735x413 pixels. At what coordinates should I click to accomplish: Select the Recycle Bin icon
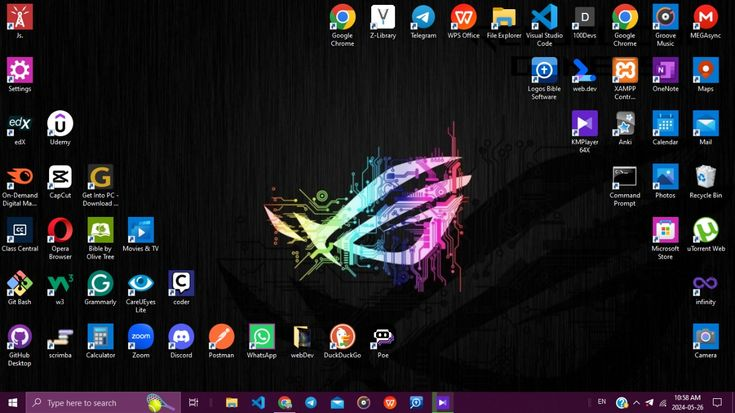coord(705,182)
